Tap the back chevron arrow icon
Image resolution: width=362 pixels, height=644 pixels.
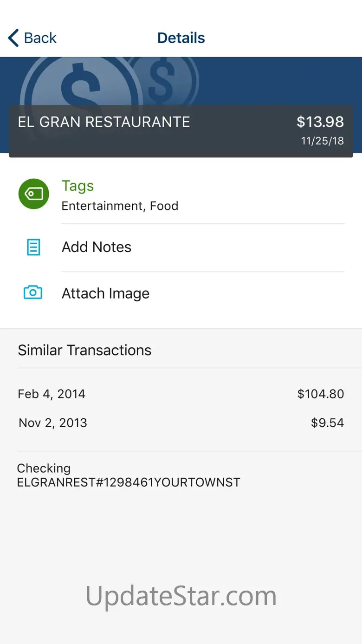pos(14,38)
